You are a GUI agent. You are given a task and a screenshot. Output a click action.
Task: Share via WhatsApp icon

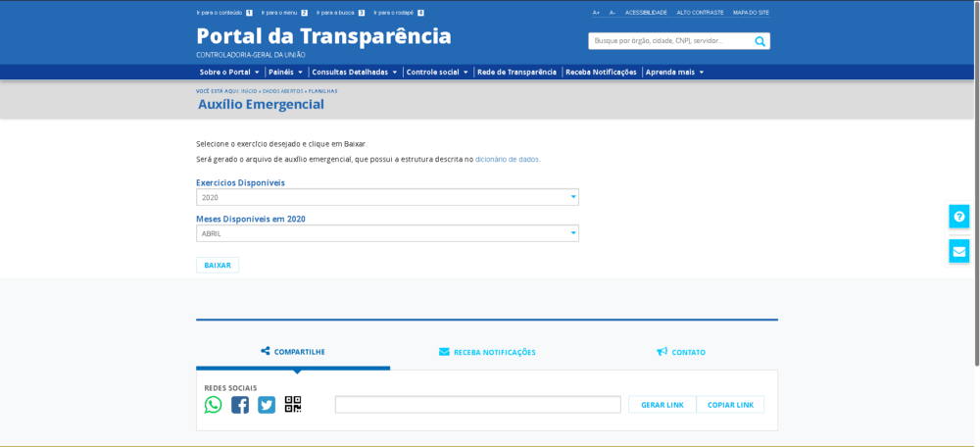[213, 405]
